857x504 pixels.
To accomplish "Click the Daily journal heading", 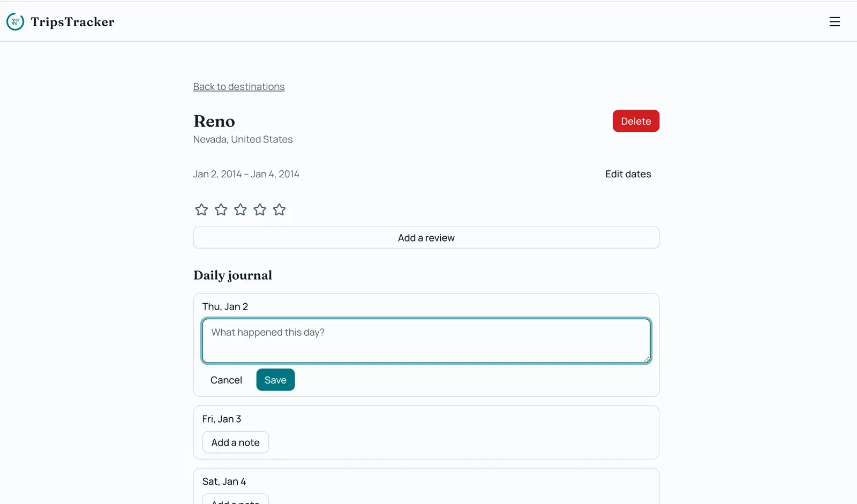I will click(x=232, y=275).
